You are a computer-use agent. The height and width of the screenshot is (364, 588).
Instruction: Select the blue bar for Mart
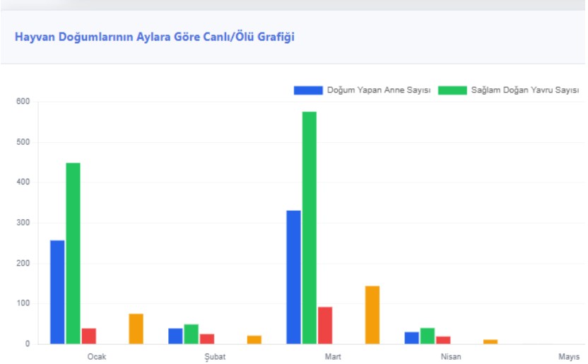pos(293,277)
